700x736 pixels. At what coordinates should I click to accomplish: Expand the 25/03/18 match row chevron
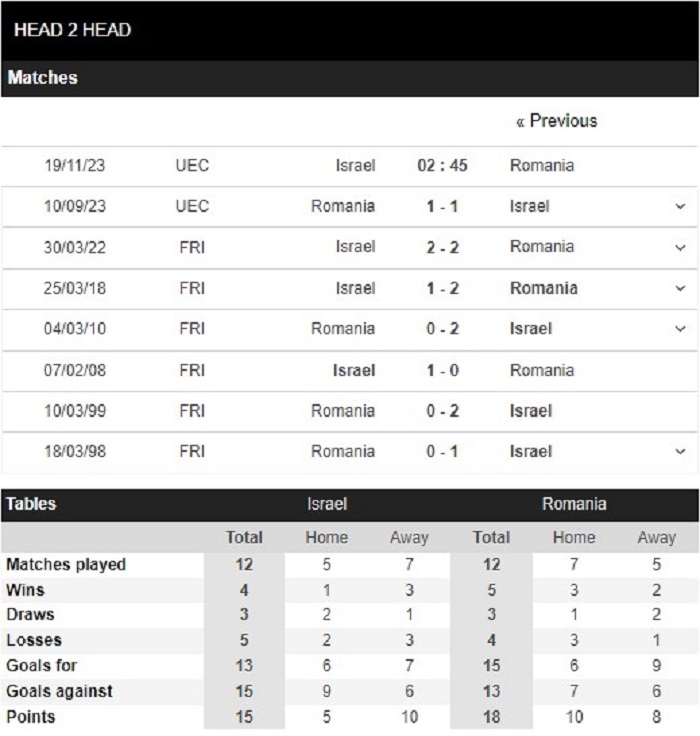tap(680, 288)
